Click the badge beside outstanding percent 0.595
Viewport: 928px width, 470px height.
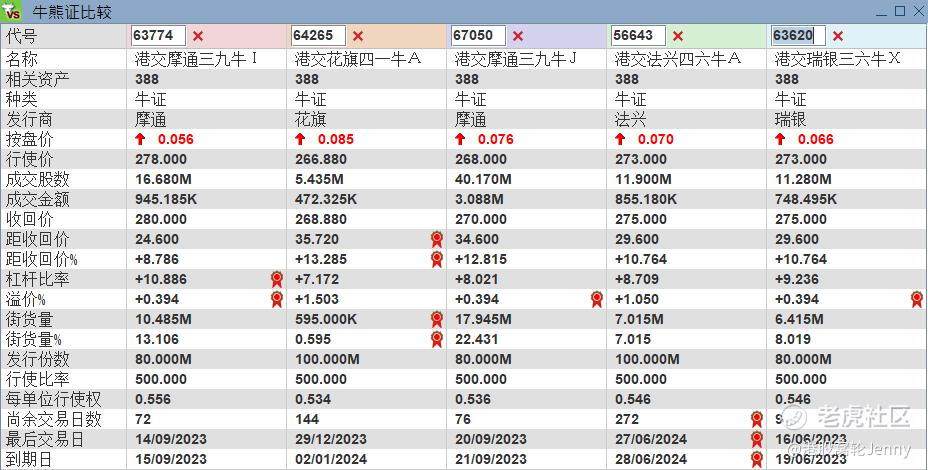tap(437, 339)
